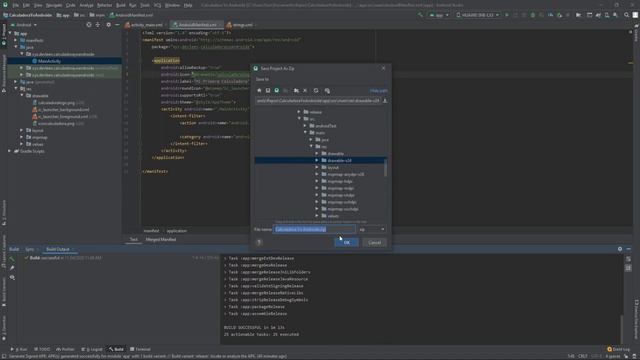Click the dialog tree vertical scrollbar
Image resolution: width=640 pixels, height=360 pixels.
click(386, 167)
